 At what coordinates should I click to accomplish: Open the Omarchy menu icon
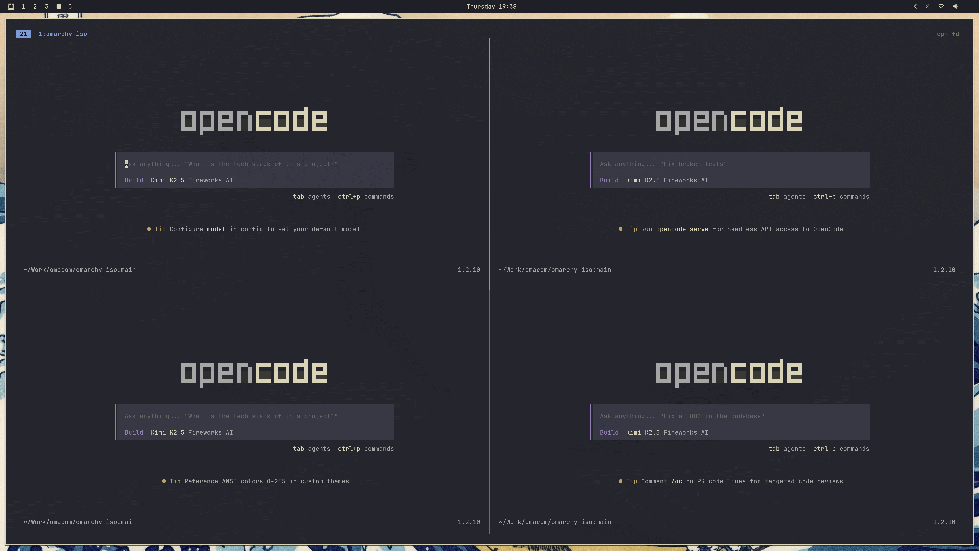tap(11, 7)
